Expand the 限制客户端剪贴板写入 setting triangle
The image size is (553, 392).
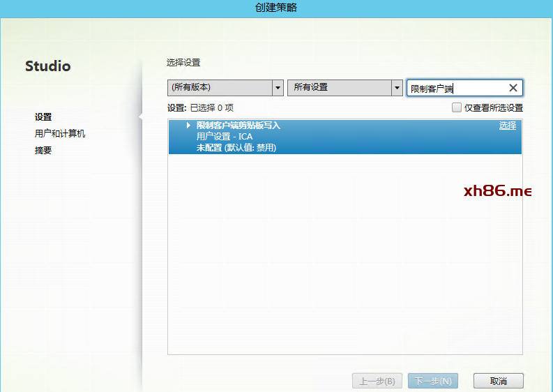pyautogui.click(x=189, y=126)
